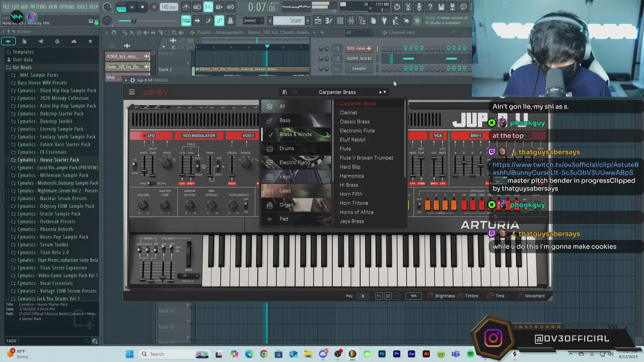Viewport: 644px width, 362px height.
Task: Select the Electric Piano preset category
Action: [x=297, y=162]
